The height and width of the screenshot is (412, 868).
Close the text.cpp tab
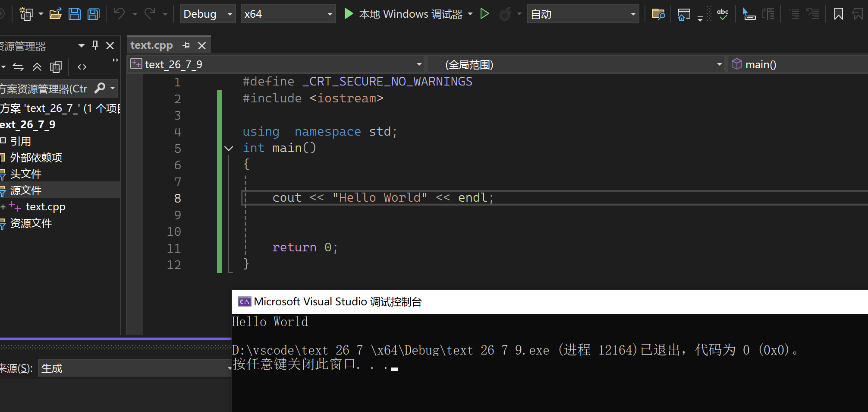pos(201,45)
